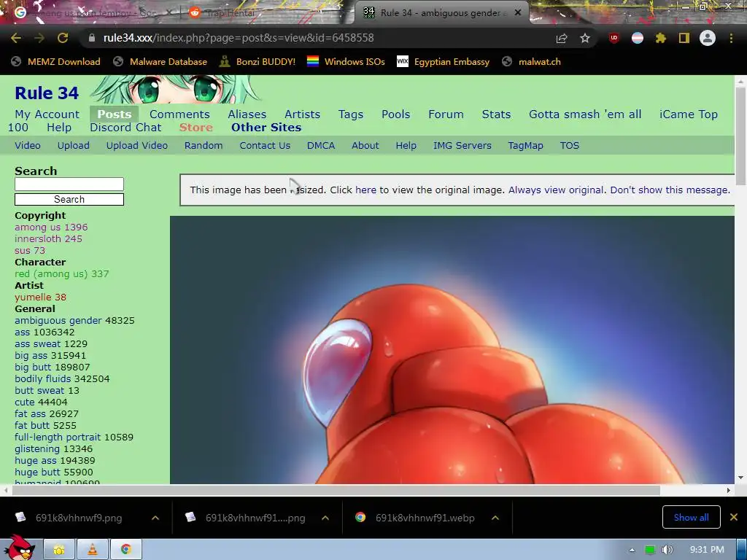
Task: Click the pink-blue striped extension icon
Action: (638, 38)
